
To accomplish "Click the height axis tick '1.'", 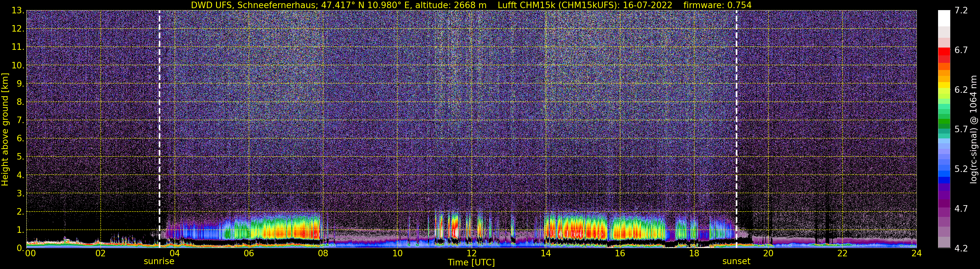I will 20,230.
